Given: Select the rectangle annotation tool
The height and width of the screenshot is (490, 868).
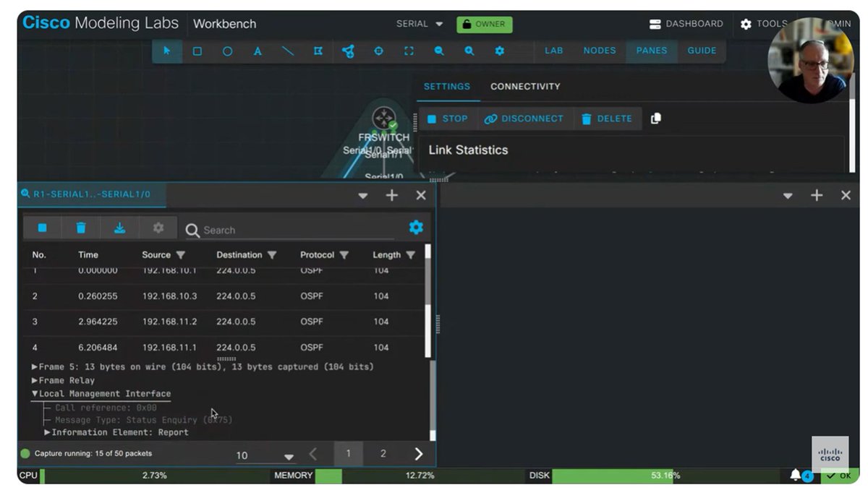Looking at the screenshot, I should coord(197,51).
